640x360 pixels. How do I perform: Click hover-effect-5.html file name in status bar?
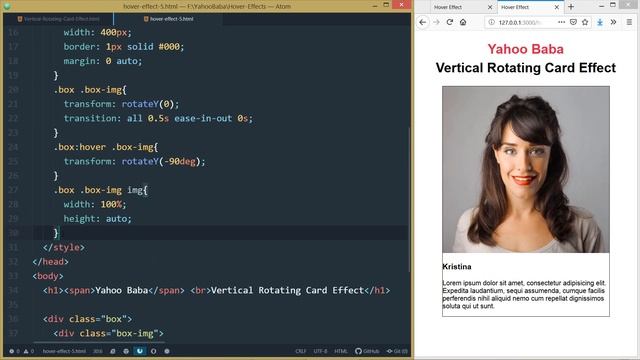pyautogui.click(x=64, y=351)
